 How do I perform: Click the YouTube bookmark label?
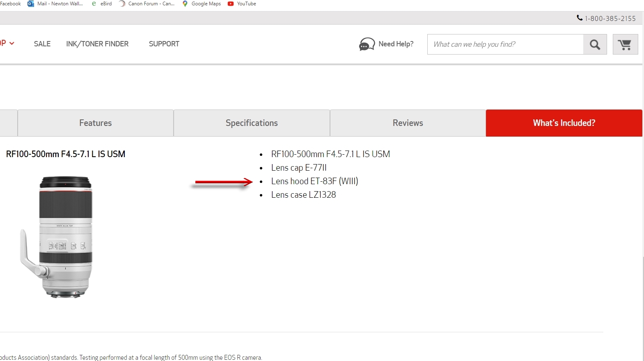tap(247, 4)
